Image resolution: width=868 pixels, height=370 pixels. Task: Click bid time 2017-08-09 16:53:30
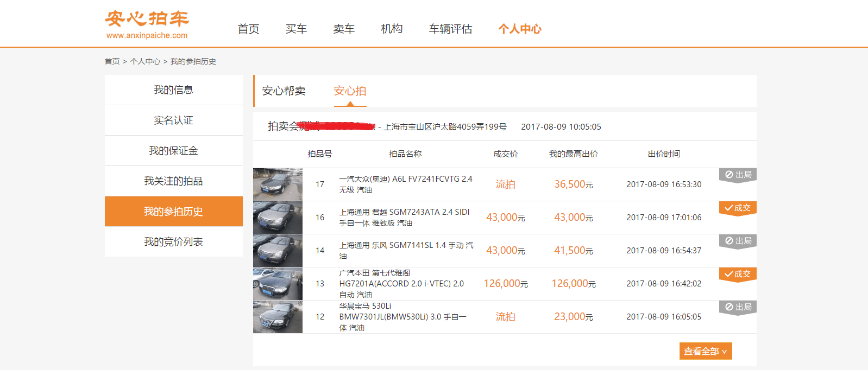664,184
